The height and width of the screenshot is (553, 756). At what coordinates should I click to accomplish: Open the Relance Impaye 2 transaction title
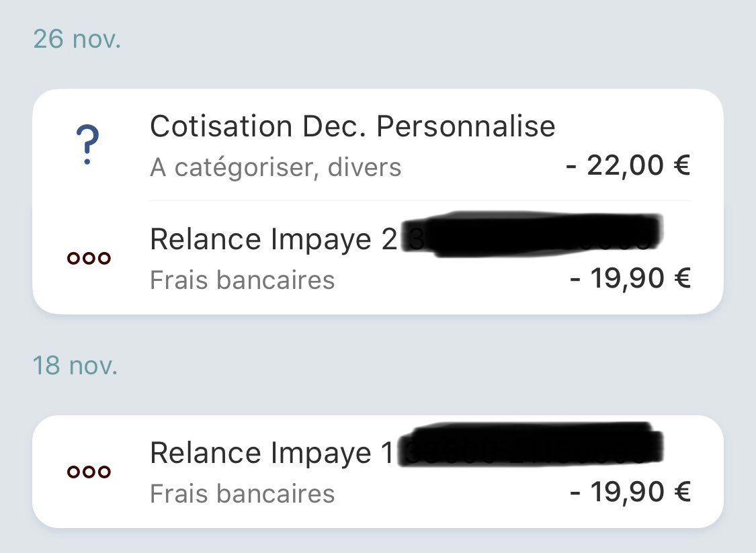[x=274, y=240]
